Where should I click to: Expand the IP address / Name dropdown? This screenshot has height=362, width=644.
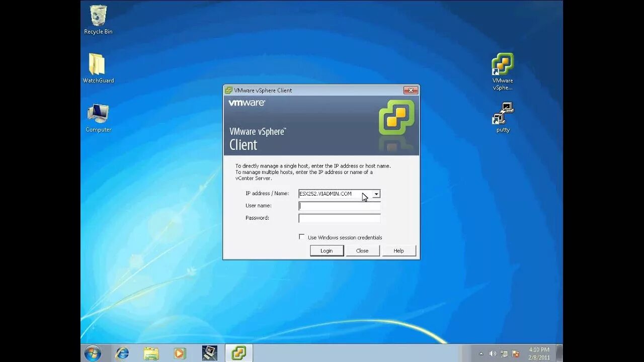click(376, 194)
